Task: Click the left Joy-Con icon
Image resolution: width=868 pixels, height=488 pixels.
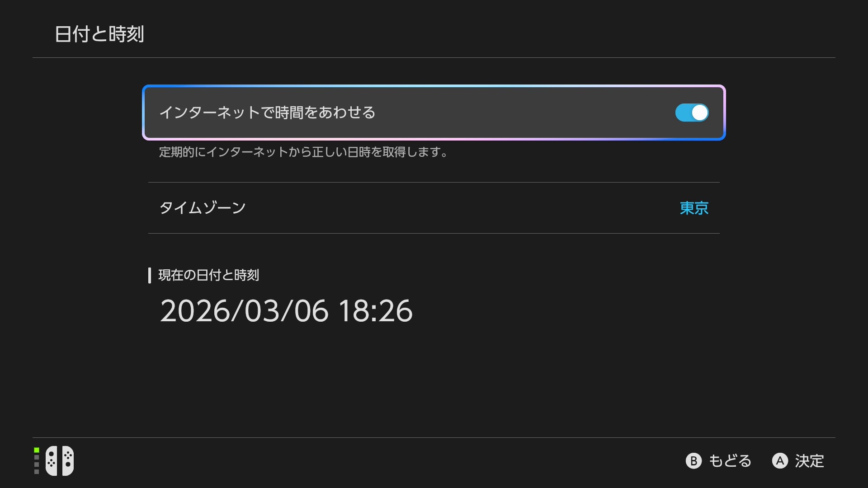Action: tap(52, 461)
